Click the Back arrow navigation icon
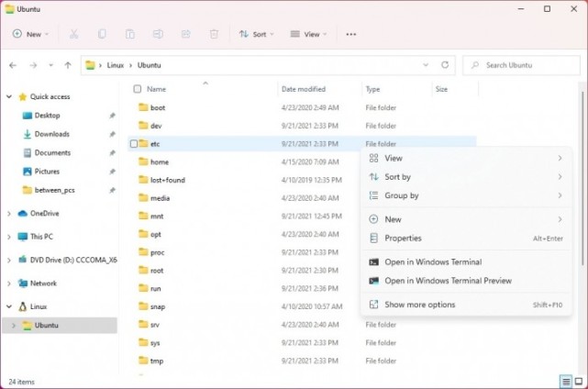Viewport: 588px width, 389px height. click(13, 65)
